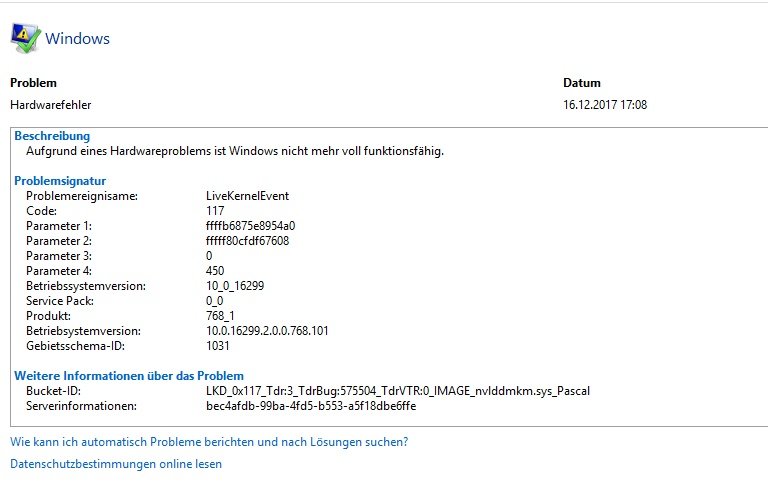The width and height of the screenshot is (768, 483).
Task: Click the Beschreibung section heading
Action: [52, 136]
